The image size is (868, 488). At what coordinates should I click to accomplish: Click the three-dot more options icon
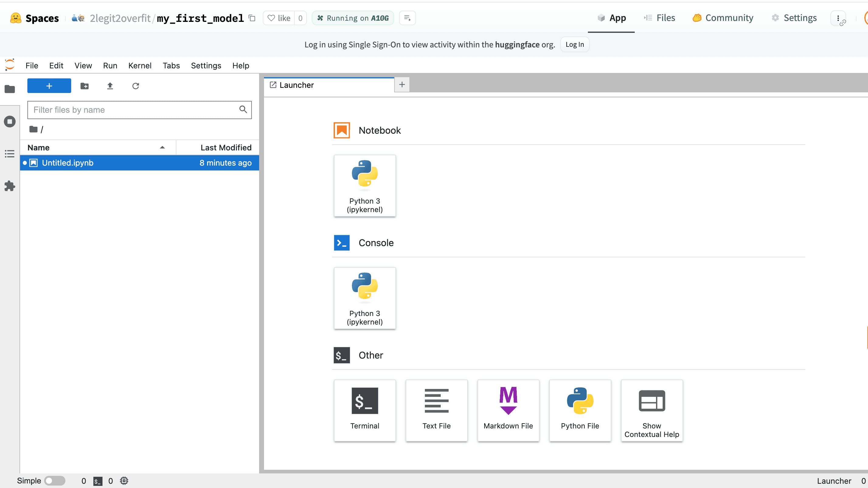pyautogui.click(x=838, y=18)
